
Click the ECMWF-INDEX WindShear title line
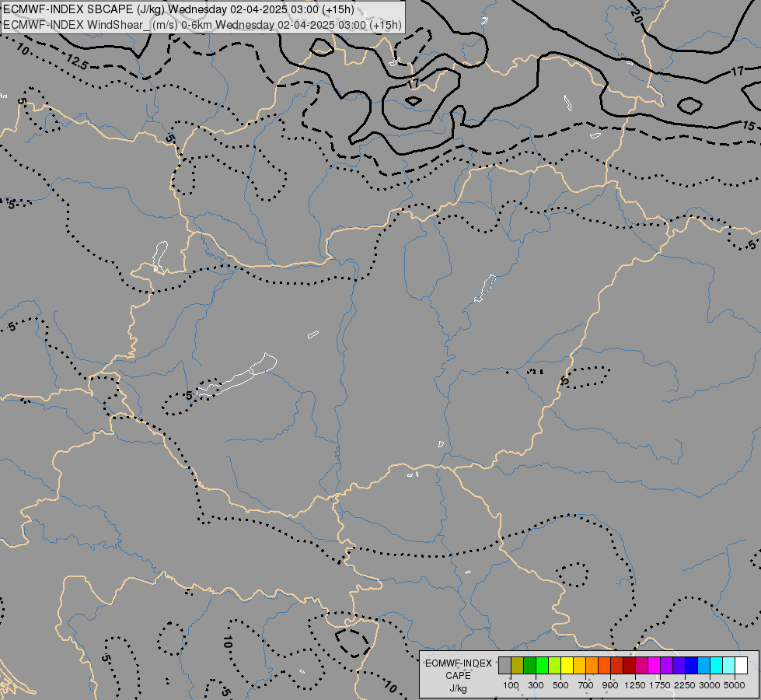(x=202, y=24)
